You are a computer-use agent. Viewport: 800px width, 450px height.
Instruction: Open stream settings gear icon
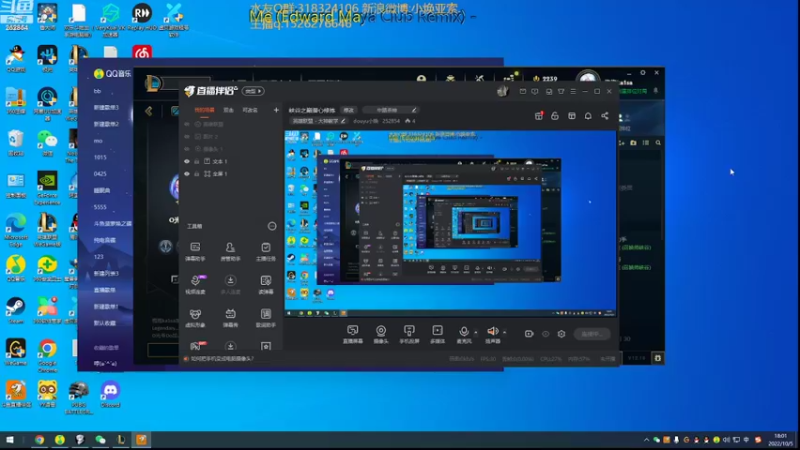pyautogui.click(x=561, y=334)
